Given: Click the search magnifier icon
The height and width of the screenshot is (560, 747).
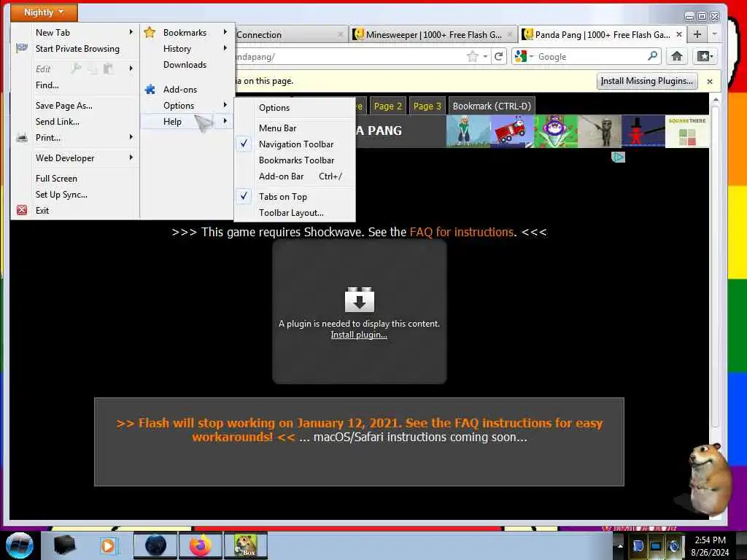Looking at the screenshot, I should (x=652, y=56).
